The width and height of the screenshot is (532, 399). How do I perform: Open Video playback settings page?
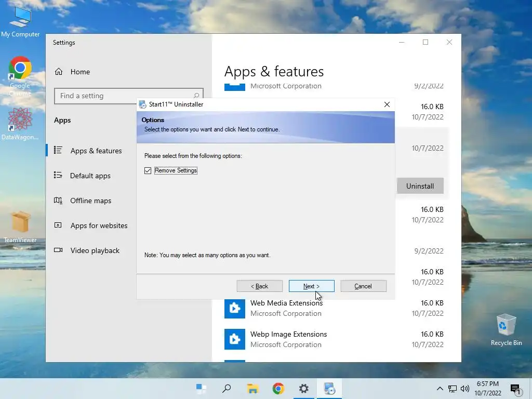pos(95,250)
